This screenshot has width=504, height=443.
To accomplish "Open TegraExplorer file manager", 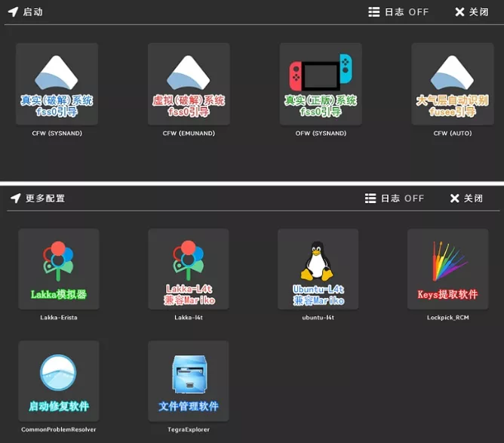I will point(189,381).
